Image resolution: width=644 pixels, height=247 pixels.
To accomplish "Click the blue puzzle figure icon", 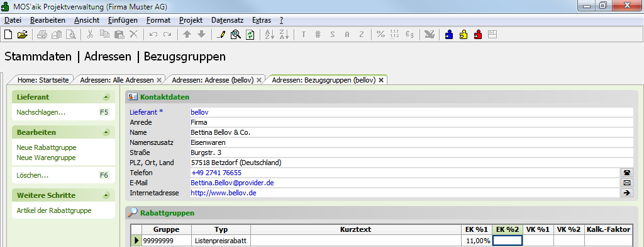I will (x=449, y=35).
